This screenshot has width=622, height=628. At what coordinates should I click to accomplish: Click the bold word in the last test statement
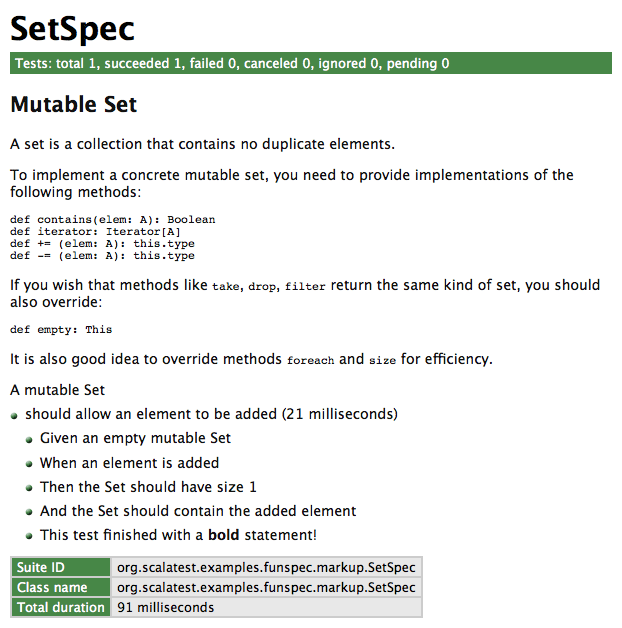[224, 535]
